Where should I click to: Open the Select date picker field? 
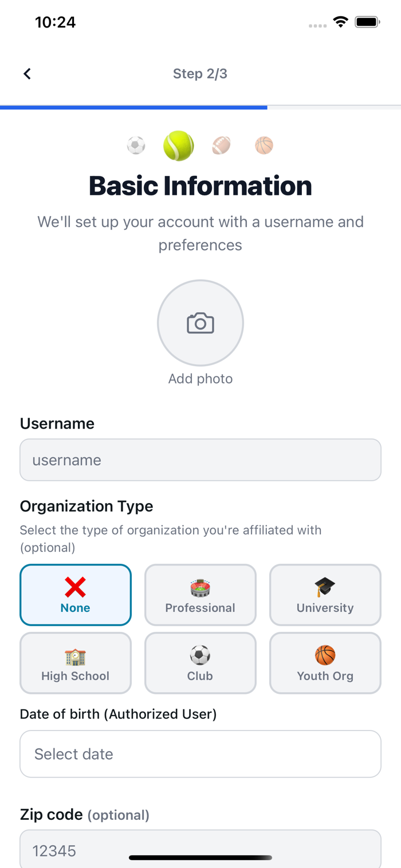click(x=200, y=754)
